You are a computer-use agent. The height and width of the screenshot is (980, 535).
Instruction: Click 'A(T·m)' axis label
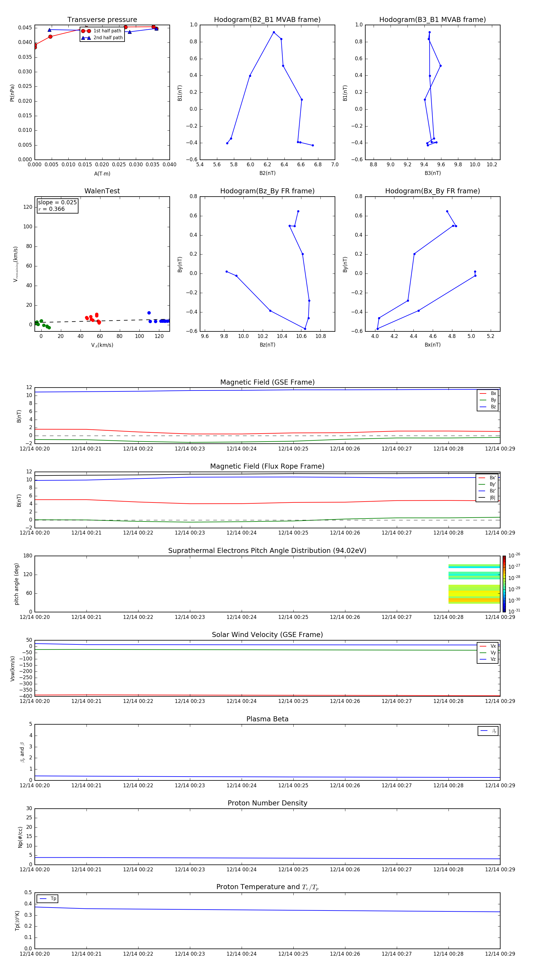(102, 174)
